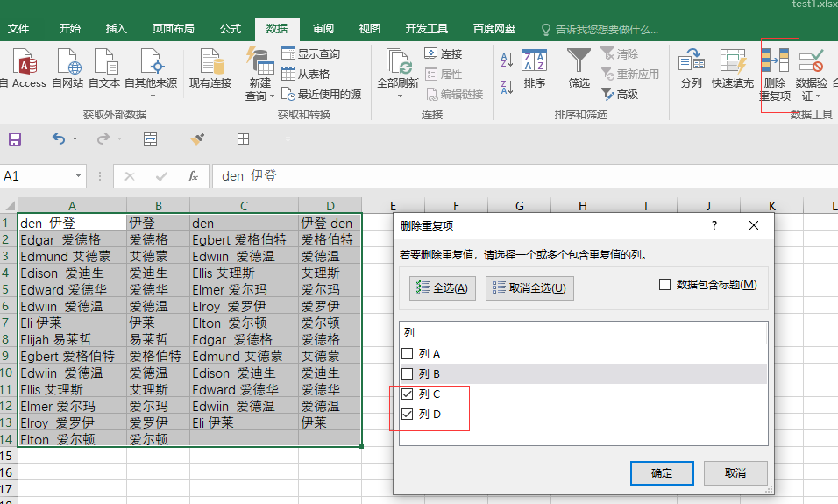The height and width of the screenshot is (504, 838).
Task: Click cell Eli 伊莱 in column C
Action: 244,422
